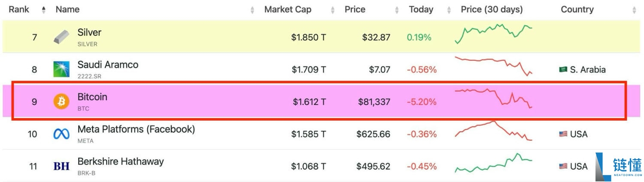Open the Meta Platforms (Facebook) link

[136, 129]
